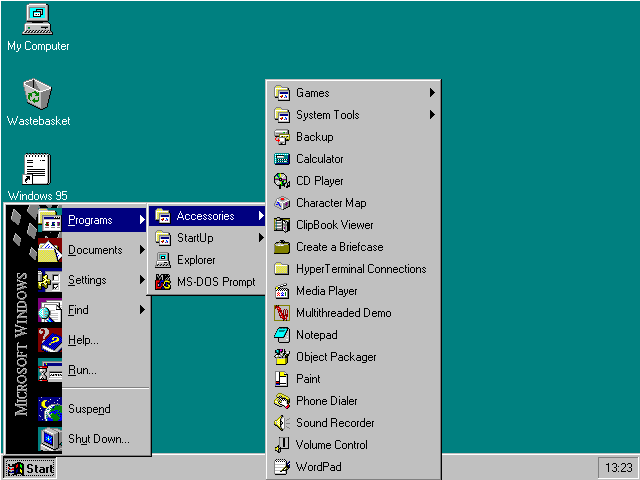Click the HyperTerminal Connections folder icon
640x480 pixels.
click(282, 269)
